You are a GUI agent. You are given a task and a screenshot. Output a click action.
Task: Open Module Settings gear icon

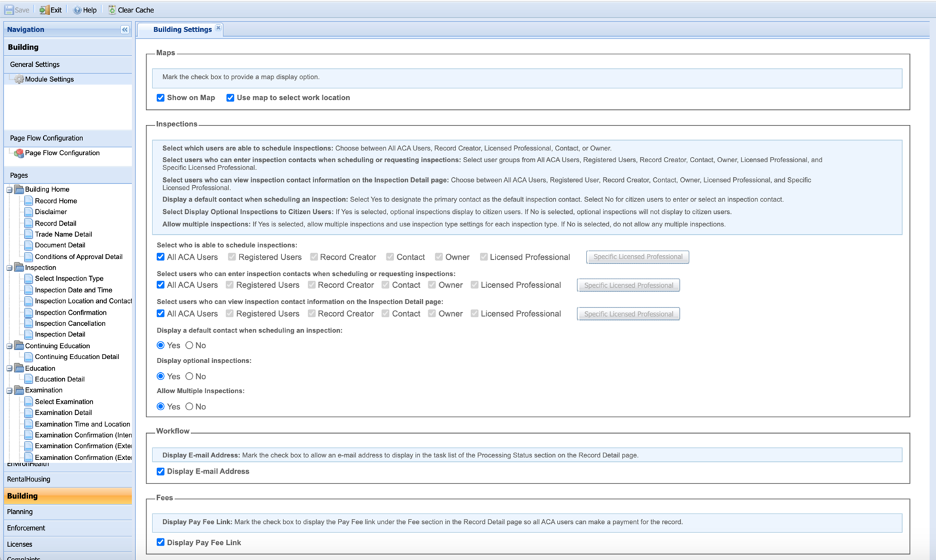pos(19,79)
